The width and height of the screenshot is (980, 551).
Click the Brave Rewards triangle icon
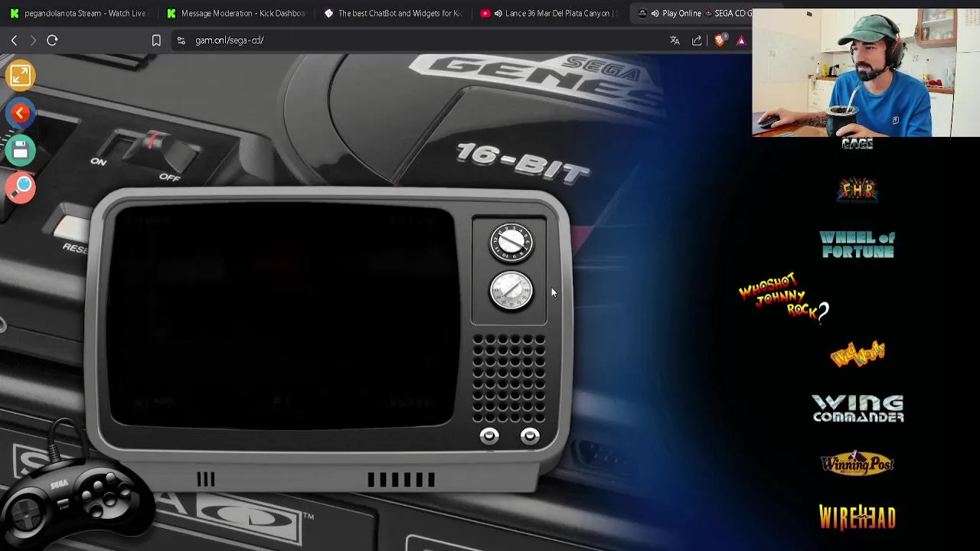741,41
